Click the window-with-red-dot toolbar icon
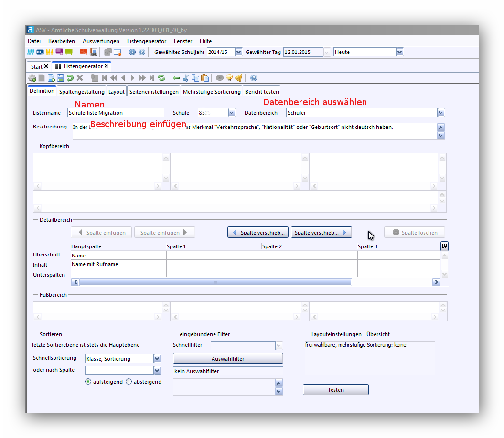 [118, 52]
